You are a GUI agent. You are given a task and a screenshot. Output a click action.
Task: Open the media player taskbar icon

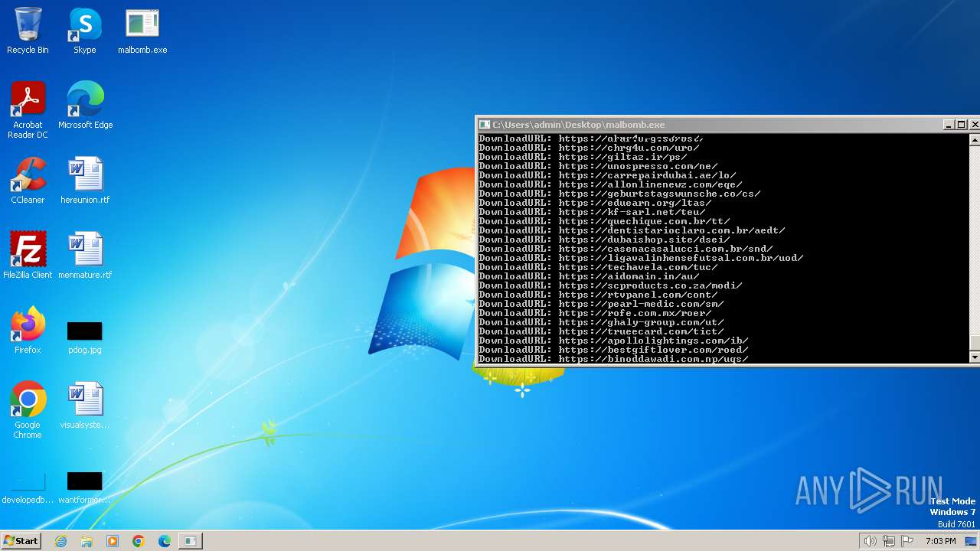click(113, 541)
